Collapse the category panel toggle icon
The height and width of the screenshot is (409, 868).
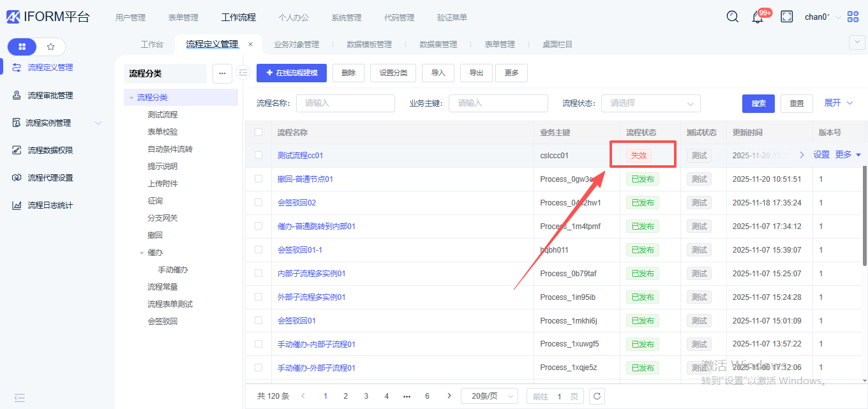click(243, 73)
